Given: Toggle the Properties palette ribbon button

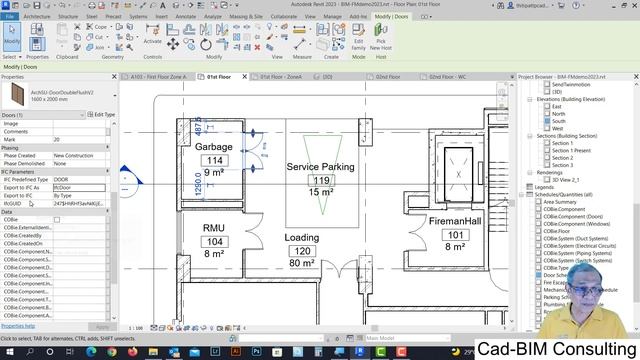Looking at the screenshot, I should coord(37,44).
